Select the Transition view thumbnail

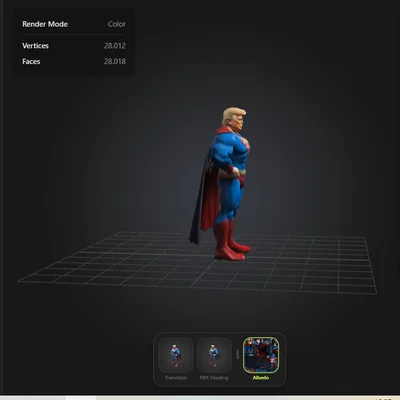click(x=176, y=355)
